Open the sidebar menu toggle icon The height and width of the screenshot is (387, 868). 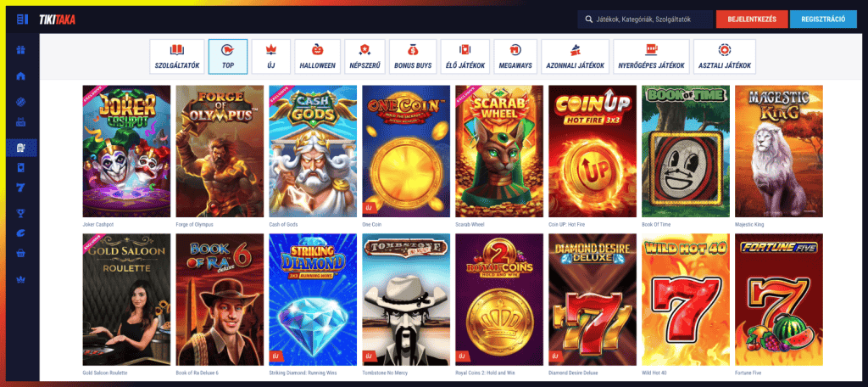coord(22,20)
